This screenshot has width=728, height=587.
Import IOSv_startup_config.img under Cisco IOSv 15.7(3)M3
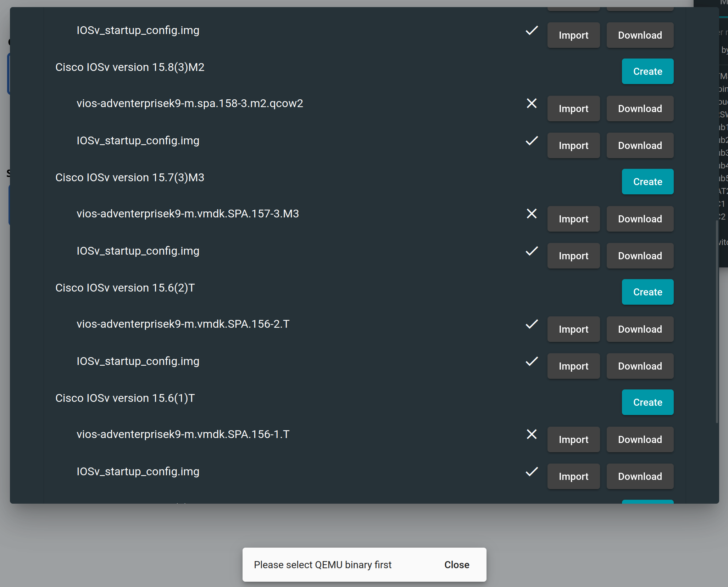click(573, 255)
